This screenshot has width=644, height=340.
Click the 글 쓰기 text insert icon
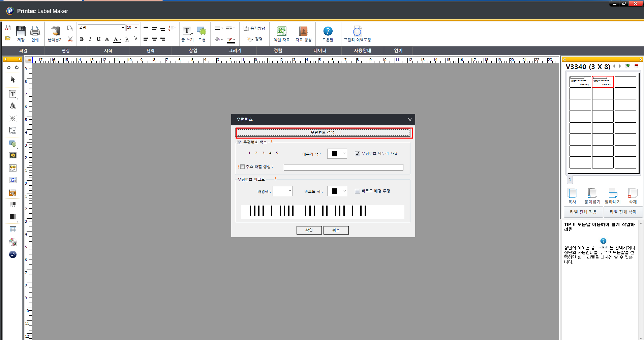[187, 31]
